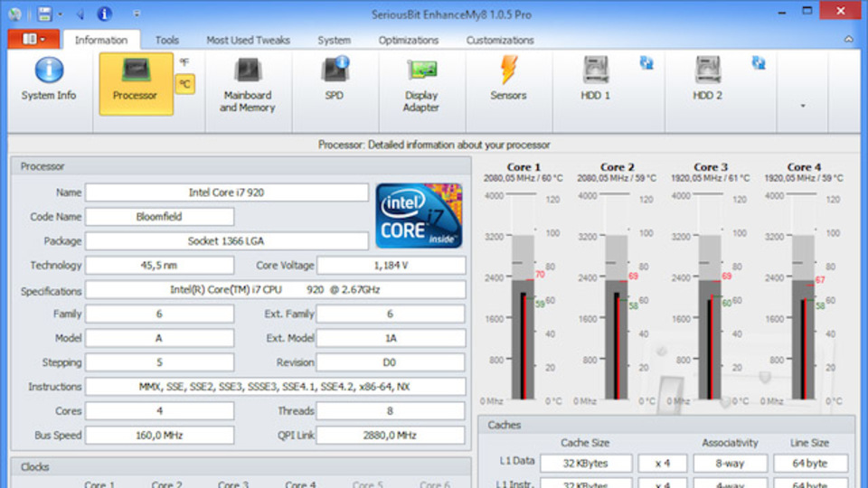Click the Core 1 reading 2080,05 MHz / 60 °C
This screenshot has height=488, width=868.
(x=524, y=178)
